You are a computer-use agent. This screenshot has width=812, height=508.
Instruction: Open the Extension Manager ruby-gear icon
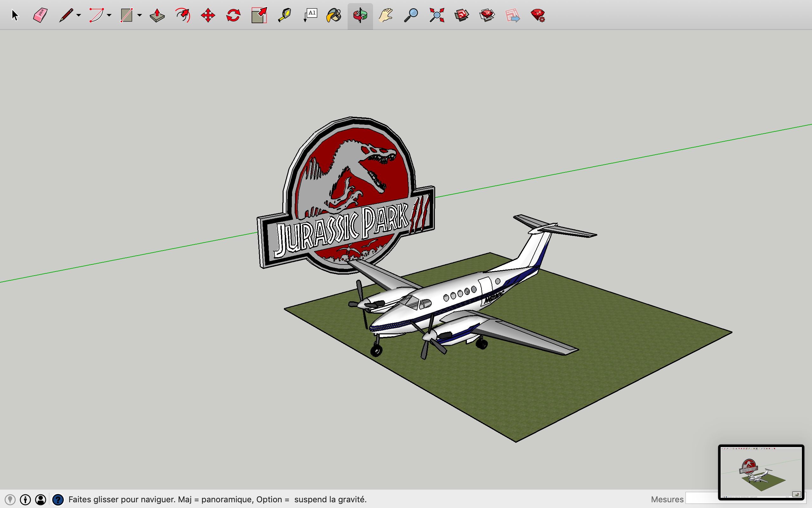538,16
